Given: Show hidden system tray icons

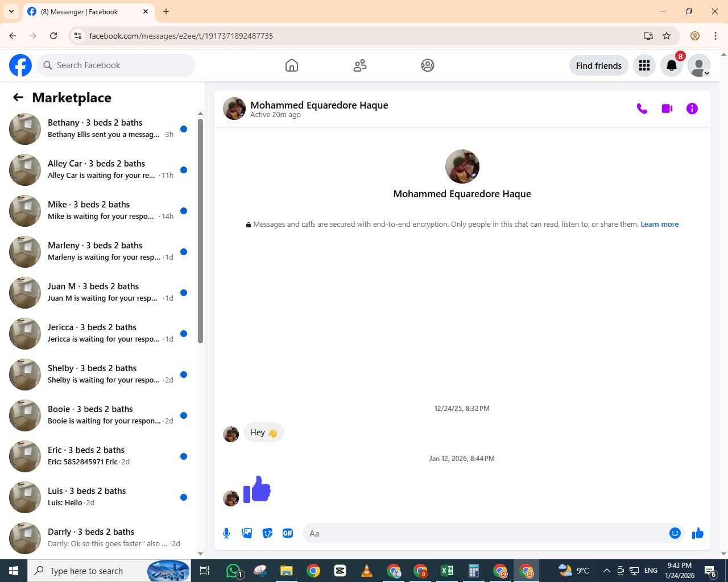Looking at the screenshot, I should 606,571.
